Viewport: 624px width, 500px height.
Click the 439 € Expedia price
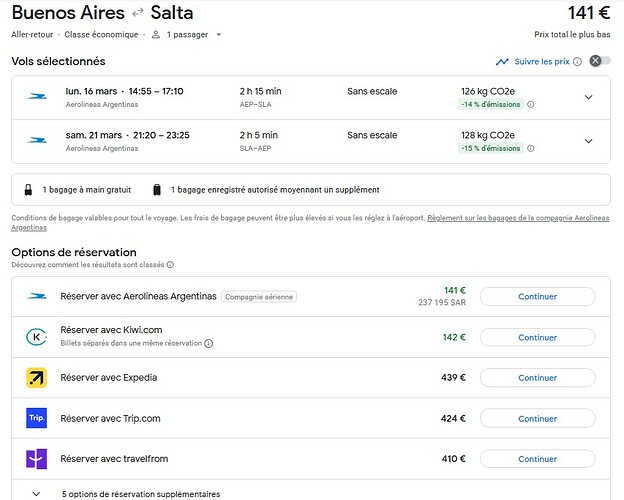pyautogui.click(x=453, y=378)
